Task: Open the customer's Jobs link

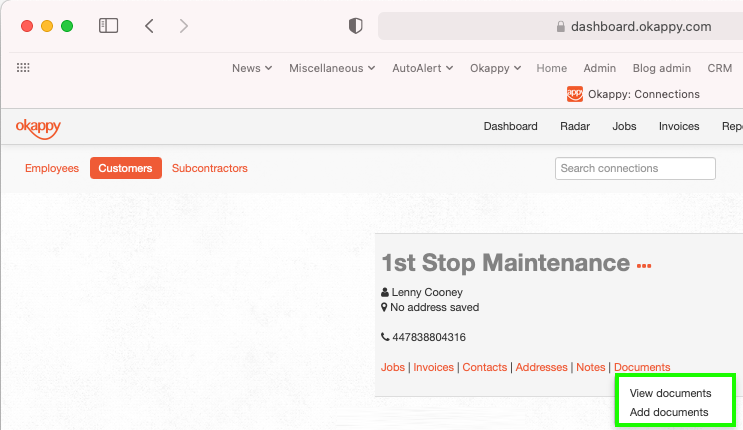Action: (x=393, y=367)
